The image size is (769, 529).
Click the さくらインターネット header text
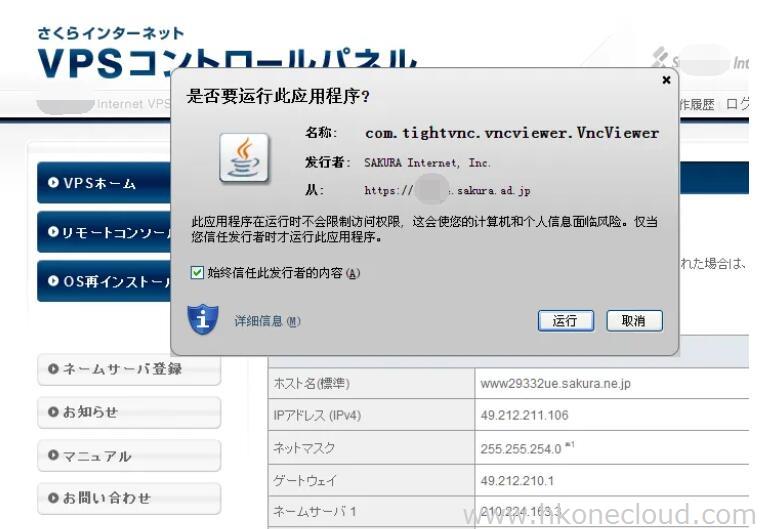tap(110, 33)
